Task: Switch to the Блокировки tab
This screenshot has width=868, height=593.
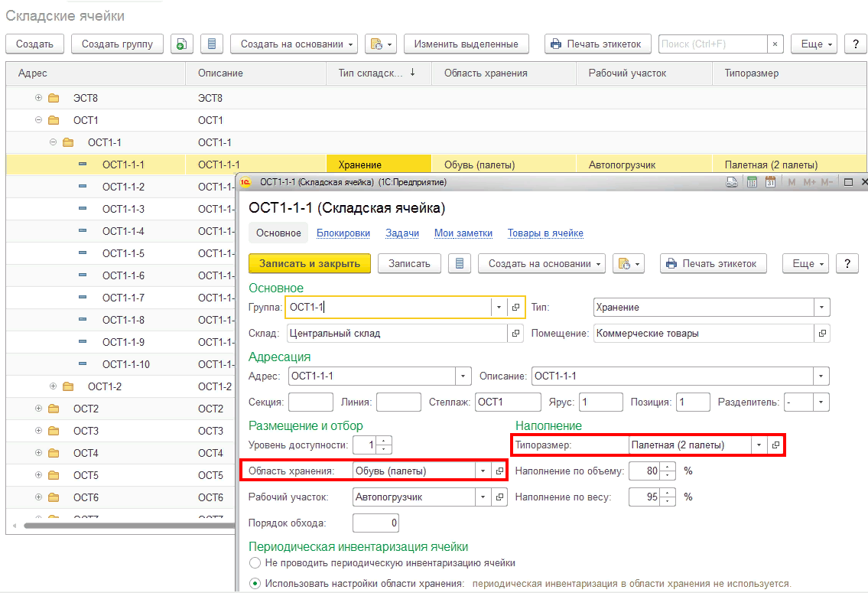Action: (x=343, y=233)
